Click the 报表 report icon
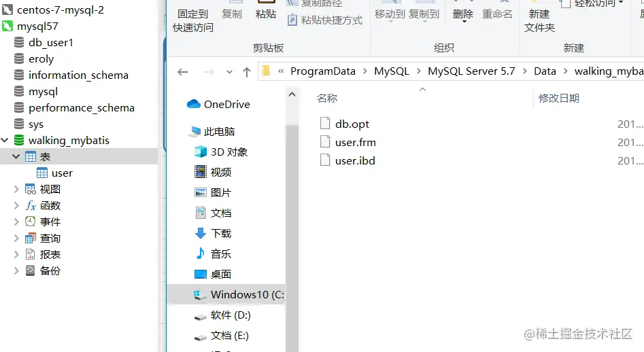The image size is (644, 352). tap(31, 254)
